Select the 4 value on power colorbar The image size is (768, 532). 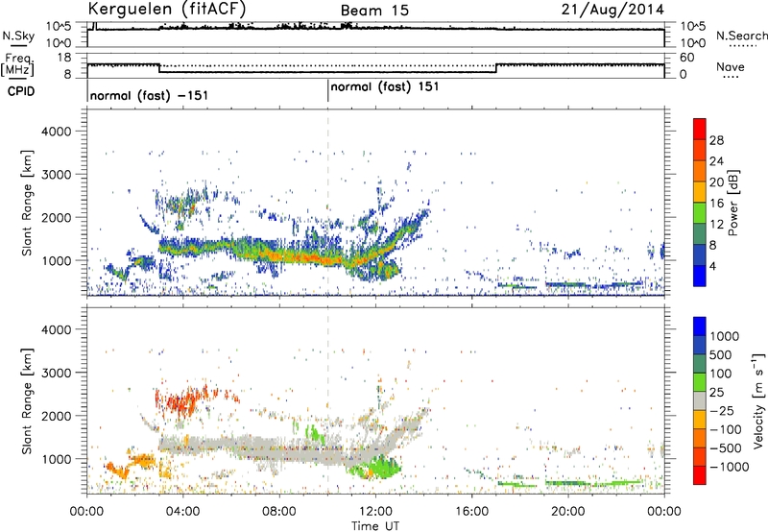click(712, 267)
